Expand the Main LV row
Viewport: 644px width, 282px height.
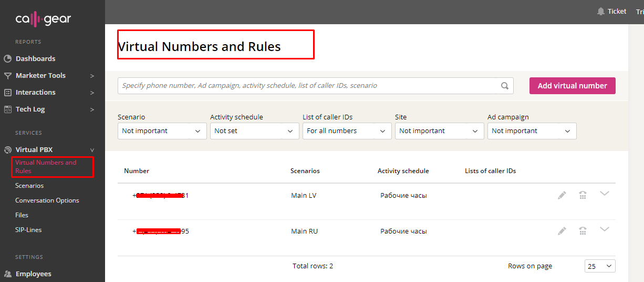click(x=605, y=194)
